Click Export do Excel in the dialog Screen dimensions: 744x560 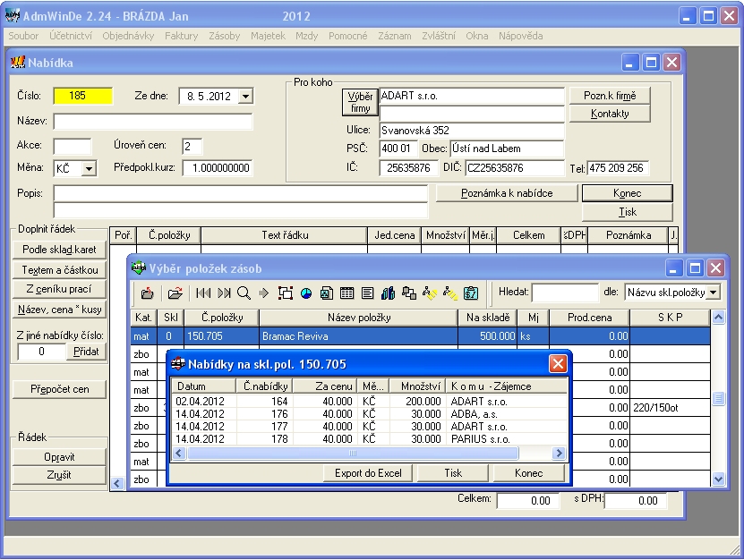368,473
